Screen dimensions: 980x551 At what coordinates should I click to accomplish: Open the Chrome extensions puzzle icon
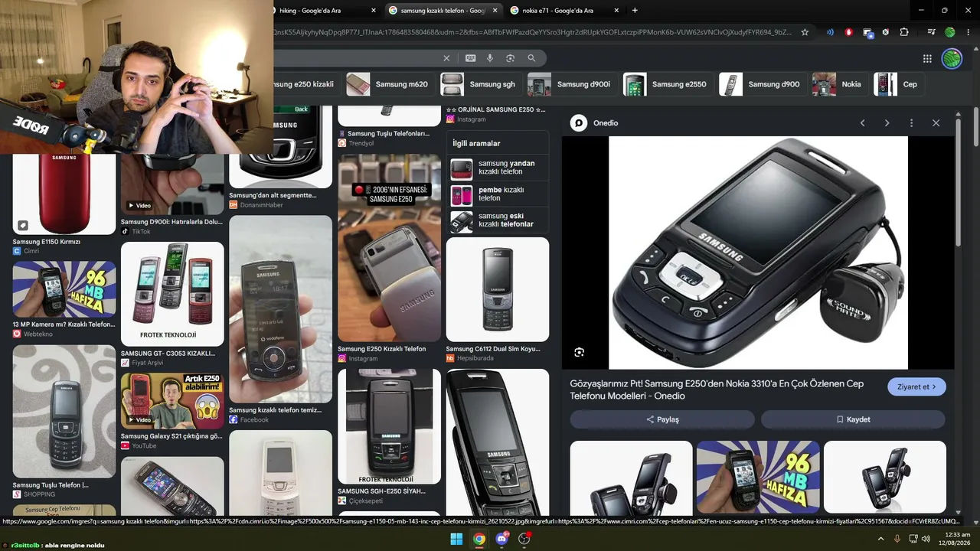coord(904,32)
